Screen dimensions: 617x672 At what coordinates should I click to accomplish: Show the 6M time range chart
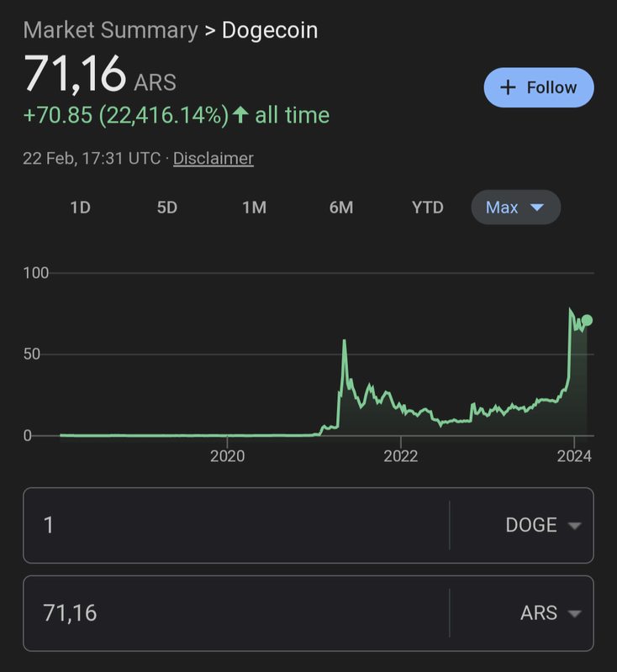click(x=341, y=207)
